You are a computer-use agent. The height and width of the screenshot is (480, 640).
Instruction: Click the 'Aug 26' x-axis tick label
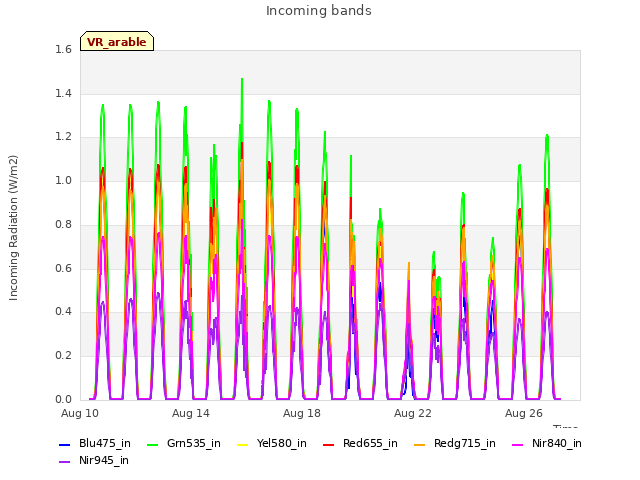(524, 413)
